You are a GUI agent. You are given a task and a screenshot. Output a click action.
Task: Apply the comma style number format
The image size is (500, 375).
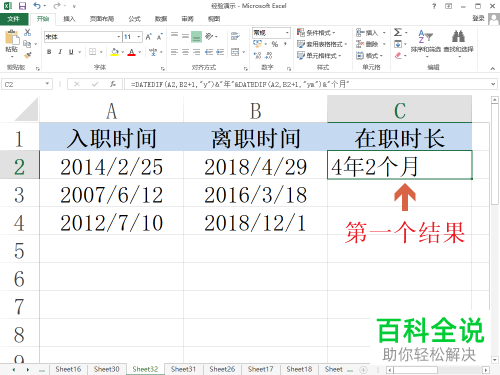coord(285,44)
